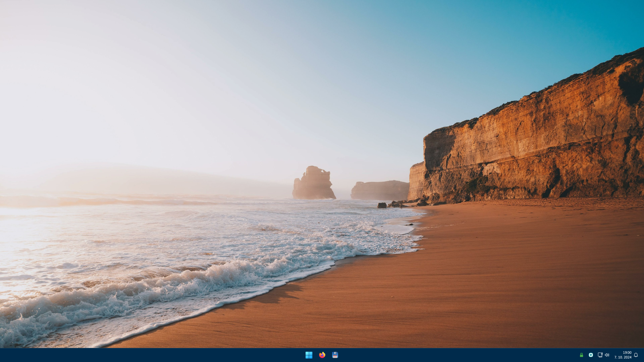Launch Firefox from the taskbar
The height and width of the screenshot is (362, 644).
click(x=322, y=355)
